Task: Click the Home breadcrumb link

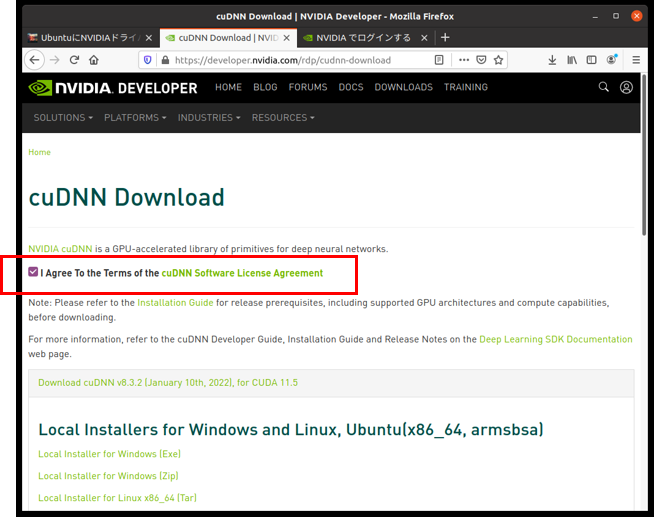Action: pyautogui.click(x=39, y=152)
